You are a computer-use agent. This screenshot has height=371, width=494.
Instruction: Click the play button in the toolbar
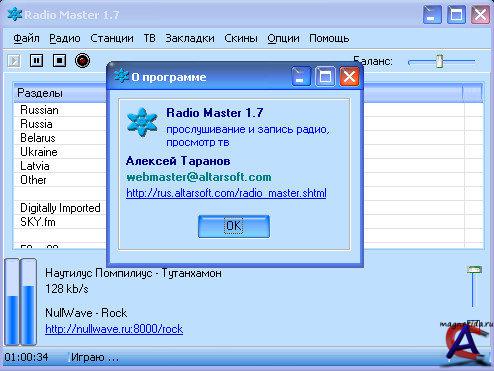[x=14, y=61]
